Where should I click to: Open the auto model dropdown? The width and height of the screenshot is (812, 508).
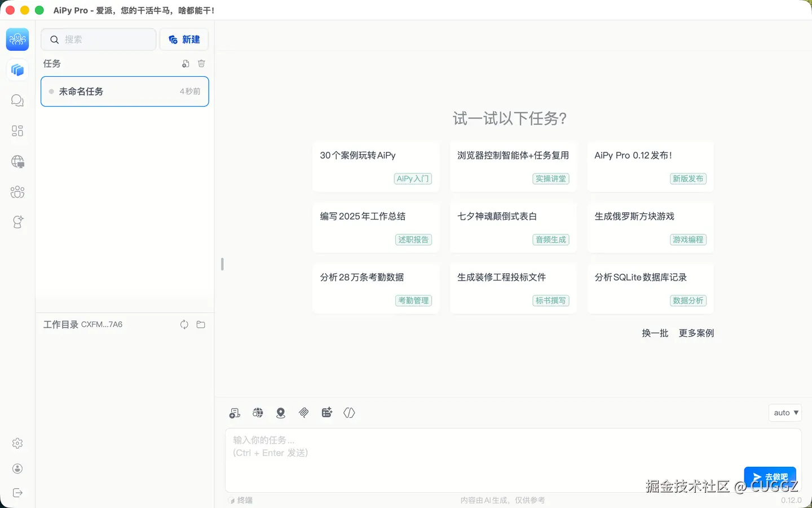(785, 413)
